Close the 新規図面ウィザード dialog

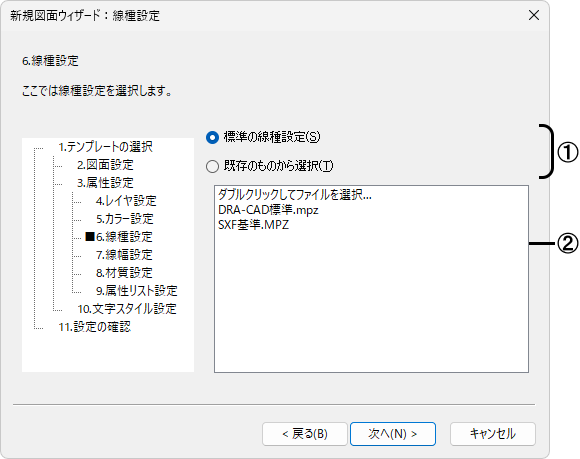coord(534,16)
